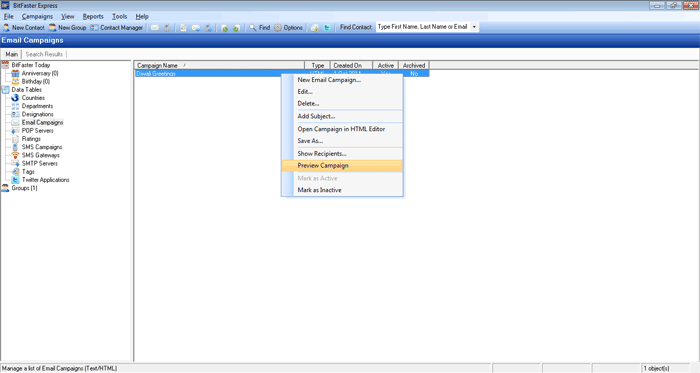
Task: Sort by the Campaign Name column header
Action: point(219,66)
